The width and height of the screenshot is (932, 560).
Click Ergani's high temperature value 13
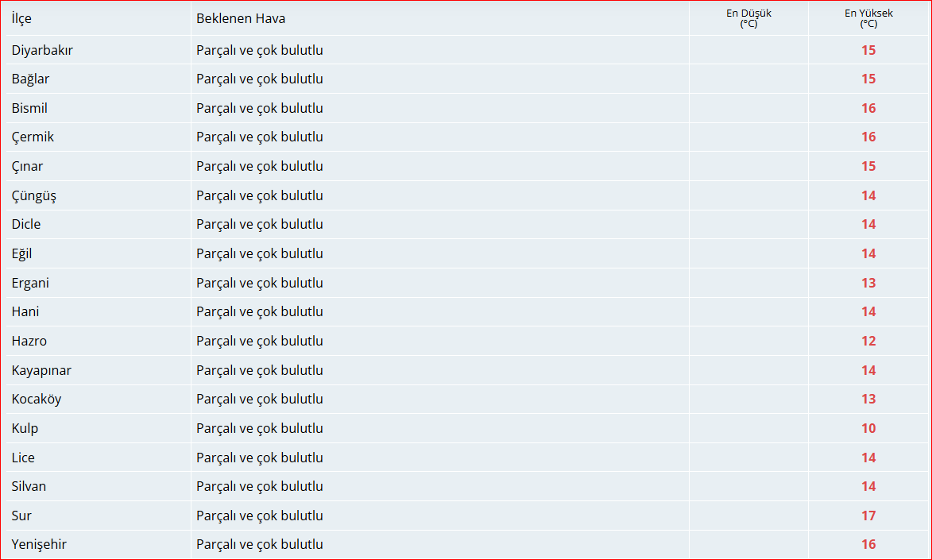click(x=868, y=283)
